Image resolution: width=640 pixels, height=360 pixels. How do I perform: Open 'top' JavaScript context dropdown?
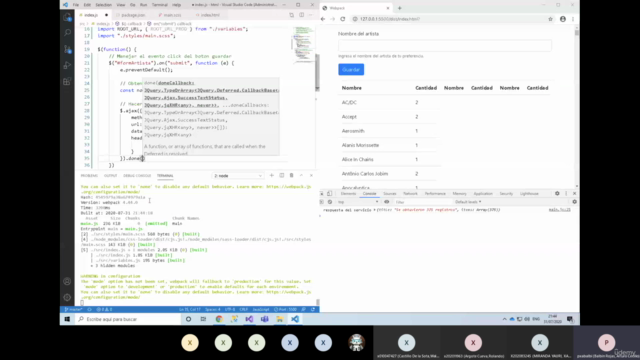(x=358, y=202)
